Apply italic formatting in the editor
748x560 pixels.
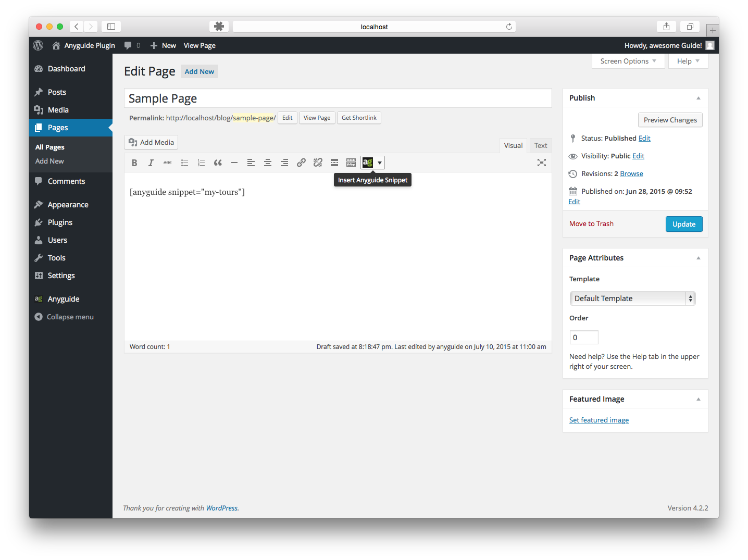pos(151,163)
